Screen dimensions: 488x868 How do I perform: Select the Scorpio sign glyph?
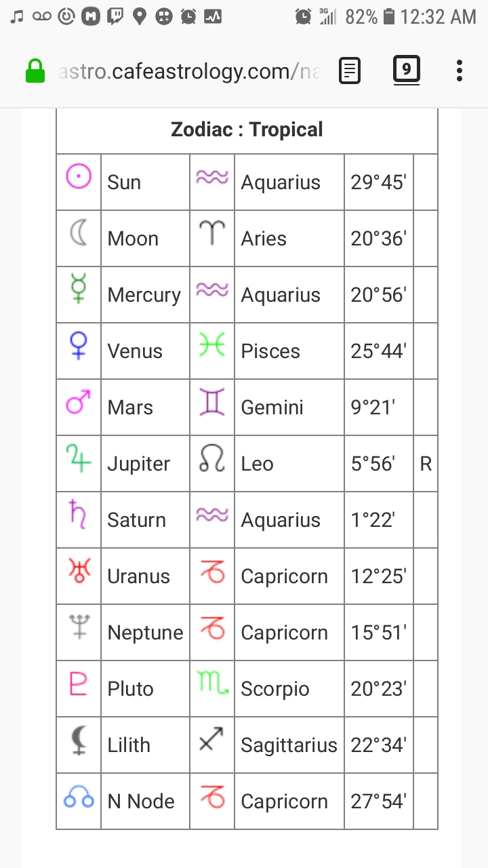(x=211, y=688)
